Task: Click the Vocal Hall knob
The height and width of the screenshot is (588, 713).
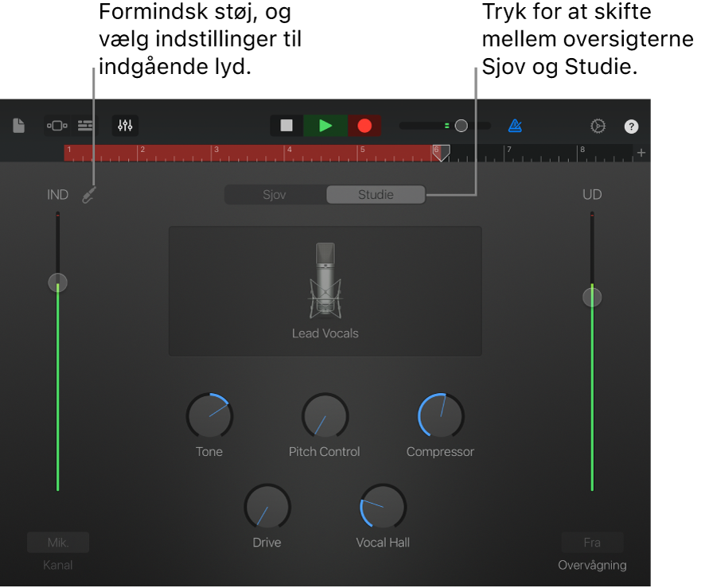Action: click(383, 507)
